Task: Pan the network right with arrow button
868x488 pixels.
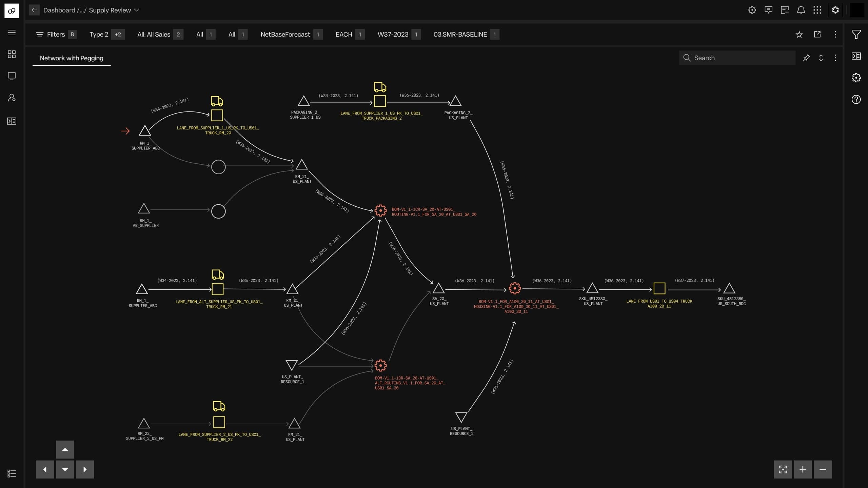Action: [x=85, y=469]
